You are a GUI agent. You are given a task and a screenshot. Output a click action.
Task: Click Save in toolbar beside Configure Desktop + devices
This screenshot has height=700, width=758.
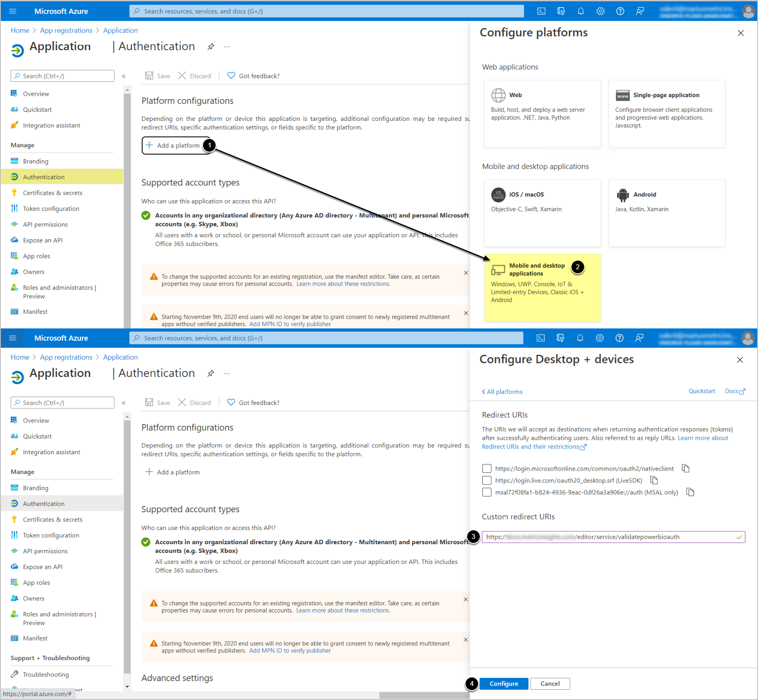point(158,403)
